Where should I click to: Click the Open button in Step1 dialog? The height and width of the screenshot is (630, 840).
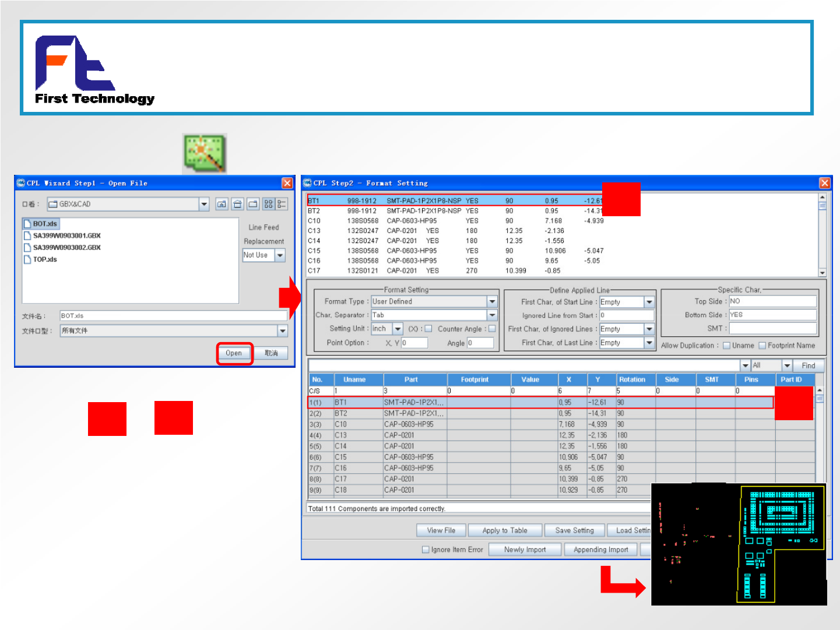click(234, 353)
